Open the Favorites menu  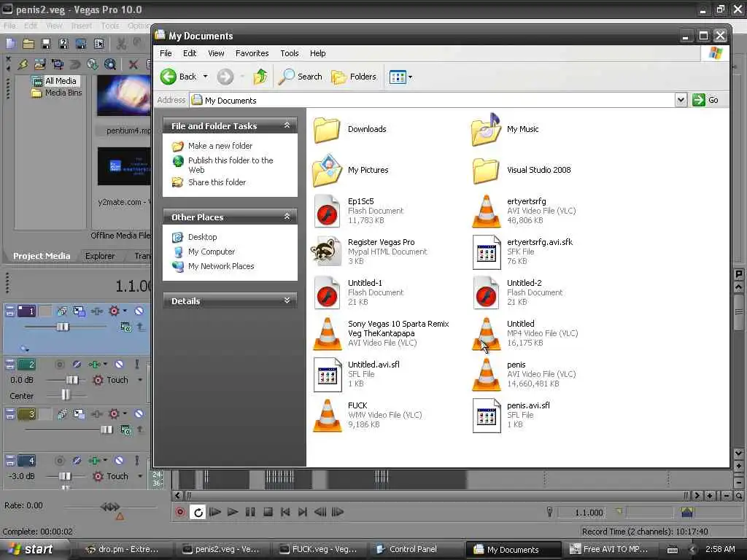click(x=252, y=53)
